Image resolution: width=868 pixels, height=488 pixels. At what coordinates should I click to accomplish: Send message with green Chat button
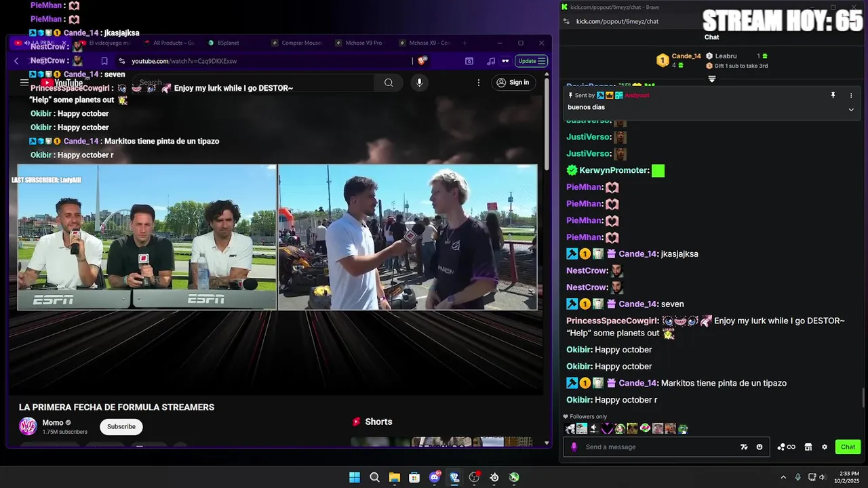848,447
